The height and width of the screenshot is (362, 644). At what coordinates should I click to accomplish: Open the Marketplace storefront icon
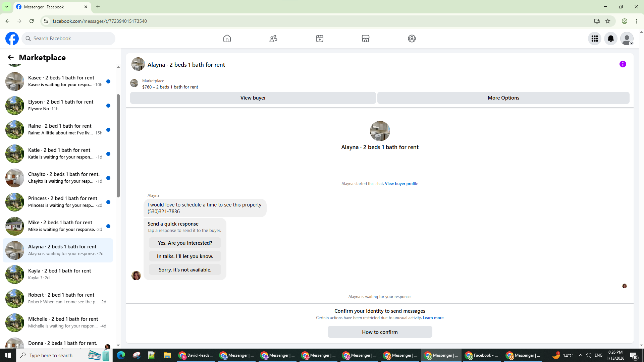(x=366, y=39)
